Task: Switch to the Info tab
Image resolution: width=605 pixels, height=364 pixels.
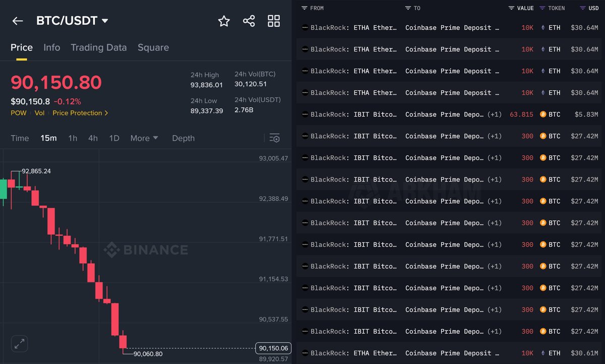Action: point(51,47)
